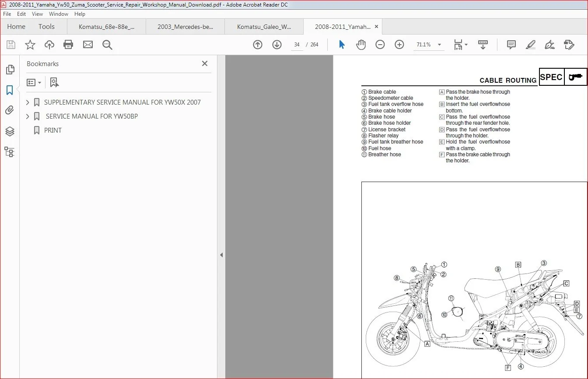The height and width of the screenshot is (379, 588).
Task: Click the share stamp tool icon
Action: coord(569,45)
